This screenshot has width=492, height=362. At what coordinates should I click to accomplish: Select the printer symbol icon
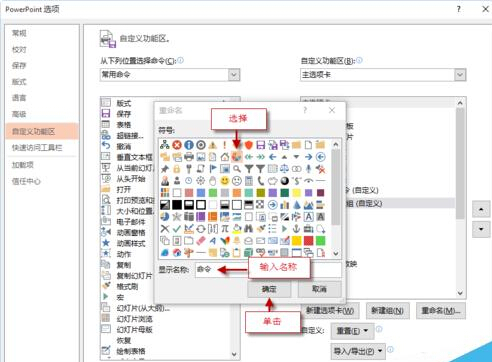(x=189, y=157)
